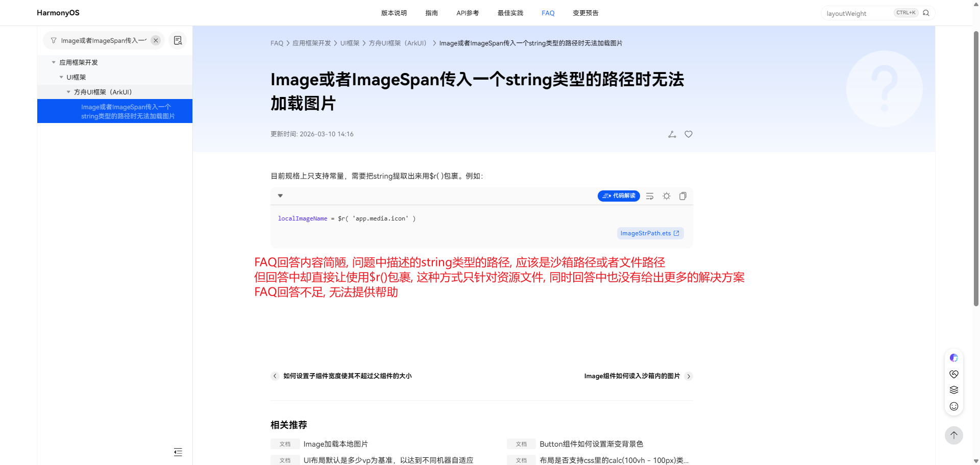Viewport: 980px width, 465px height.
Task: Go to 应用框架开发 breadcrumb link
Action: pos(311,43)
